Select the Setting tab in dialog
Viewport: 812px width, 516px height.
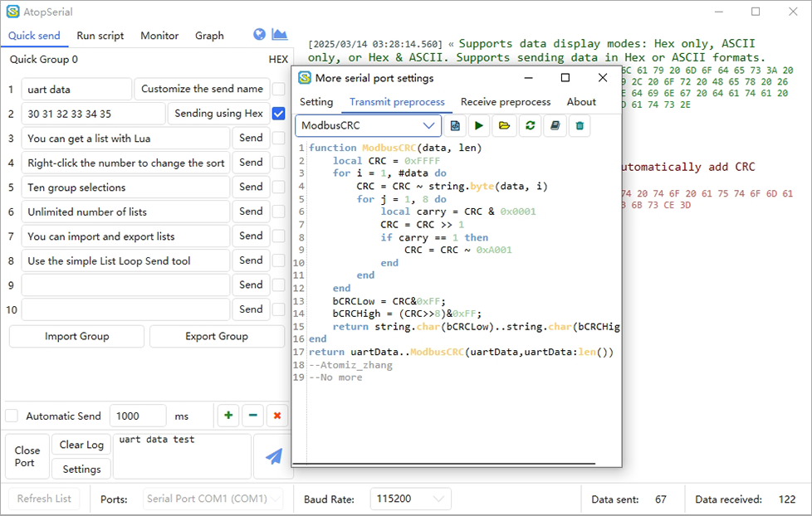316,102
